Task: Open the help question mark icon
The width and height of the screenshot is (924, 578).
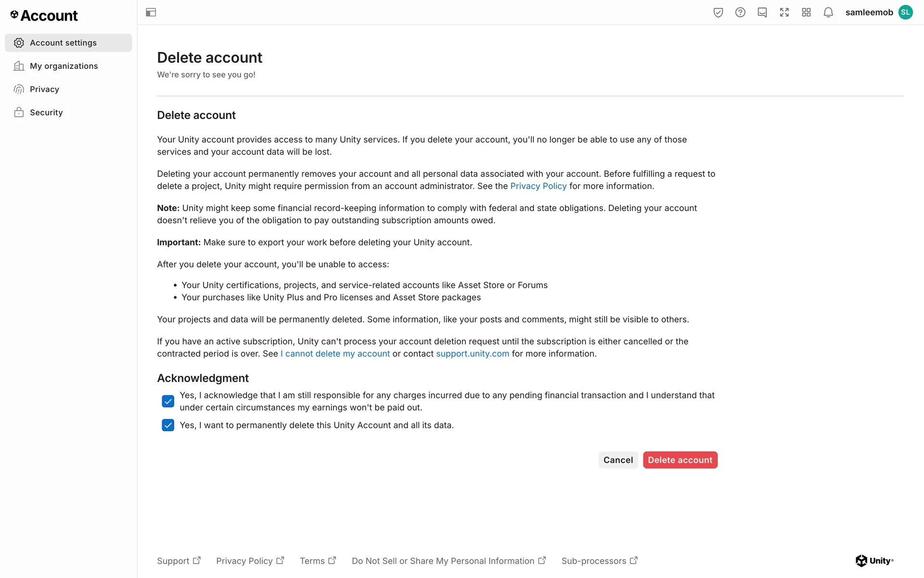Action: pyautogui.click(x=740, y=13)
